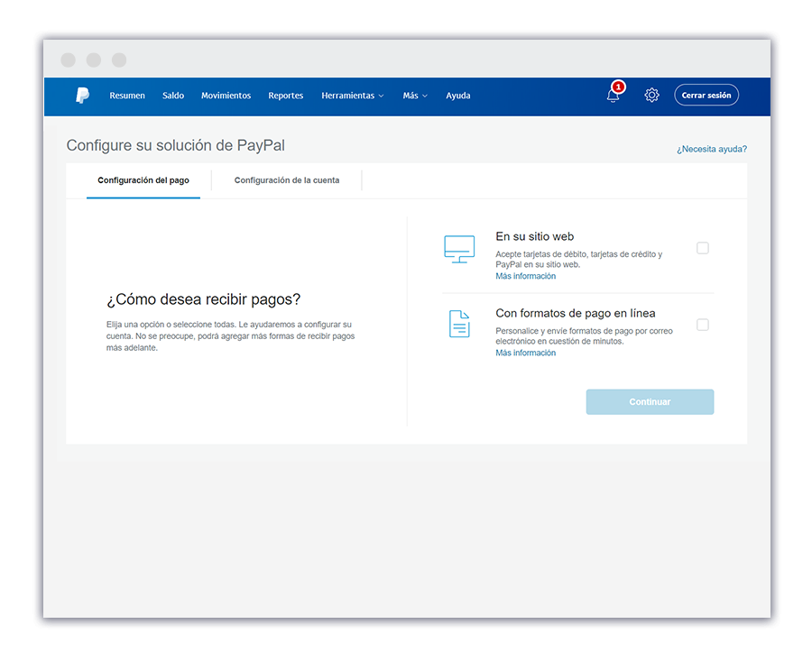Expand the Más dropdown menu
This screenshot has width=812, height=661.
[414, 96]
